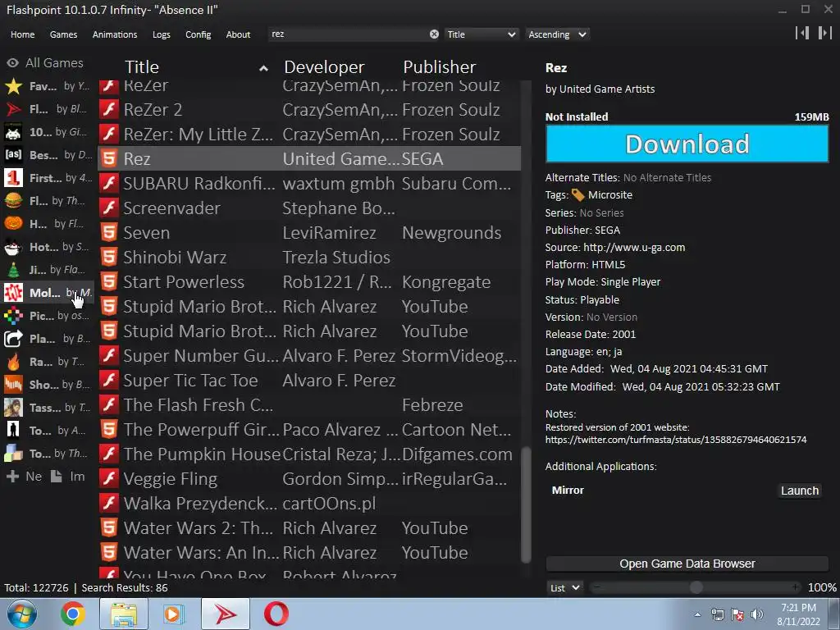840x630 pixels.
Task: Select The Pumpkin House game row
Action: pos(309,454)
